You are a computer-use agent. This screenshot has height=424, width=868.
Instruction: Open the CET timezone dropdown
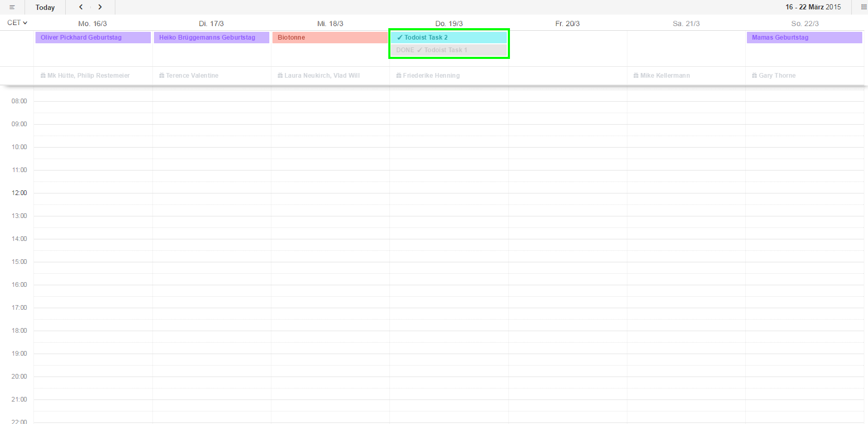[17, 23]
